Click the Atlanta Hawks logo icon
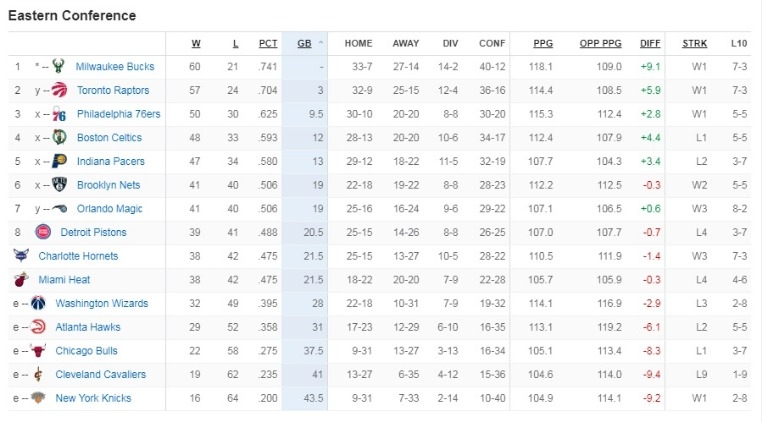 (38, 327)
